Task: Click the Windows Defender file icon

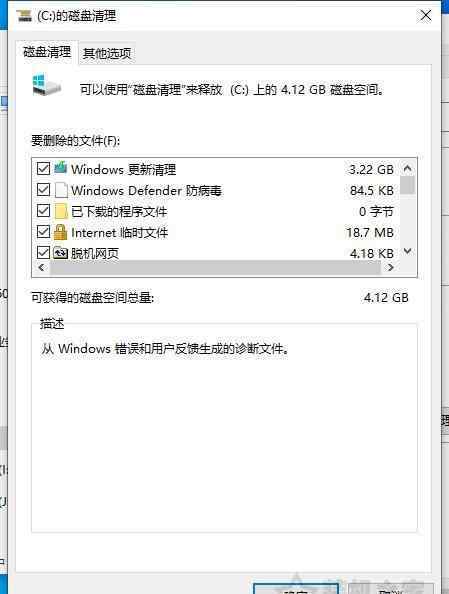Action: [x=61, y=190]
